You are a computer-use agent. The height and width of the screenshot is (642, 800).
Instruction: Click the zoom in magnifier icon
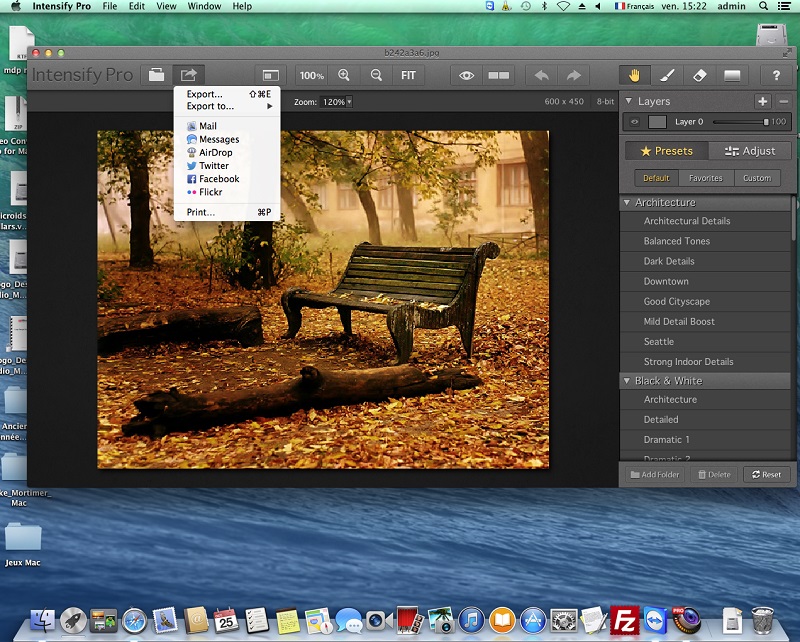tap(344, 76)
